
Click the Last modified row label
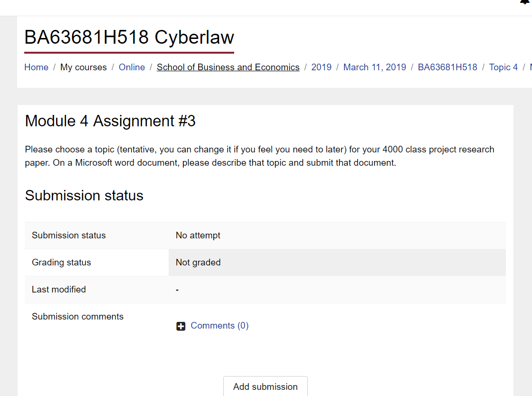(x=59, y=290)
